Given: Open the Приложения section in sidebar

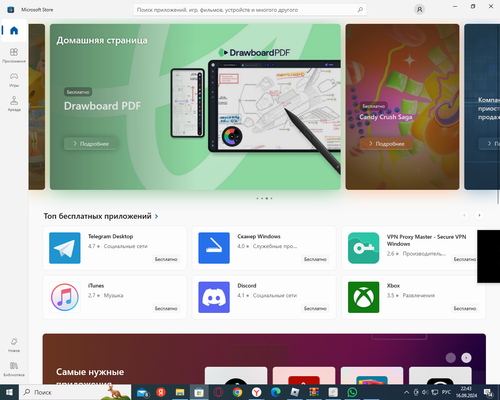Looking at the screenshot, I should click(x=14, y=55).
